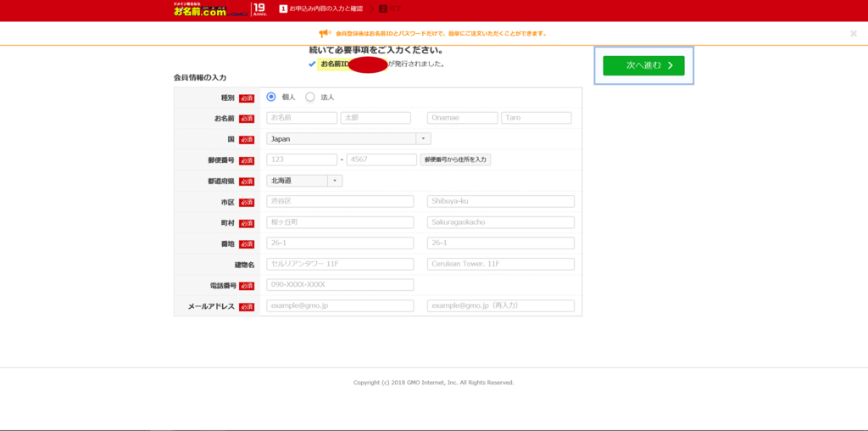Select the 個人 radio button
The image size is (868, 431).
[x=271, y=97]
